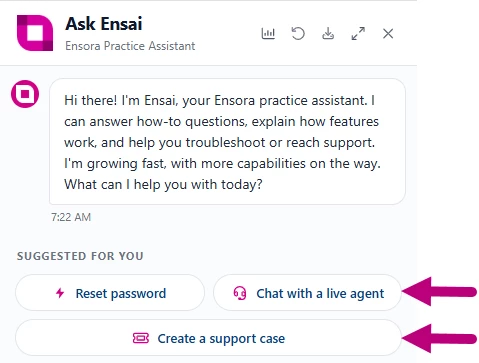Click the Ensora square logo in the header

click(x=35, y=33)
